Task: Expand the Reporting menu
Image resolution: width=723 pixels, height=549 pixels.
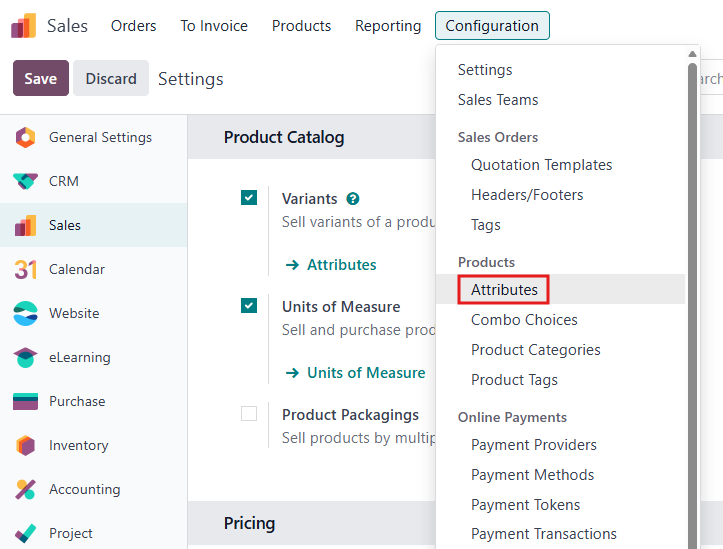Action: (x=388, y=26)
